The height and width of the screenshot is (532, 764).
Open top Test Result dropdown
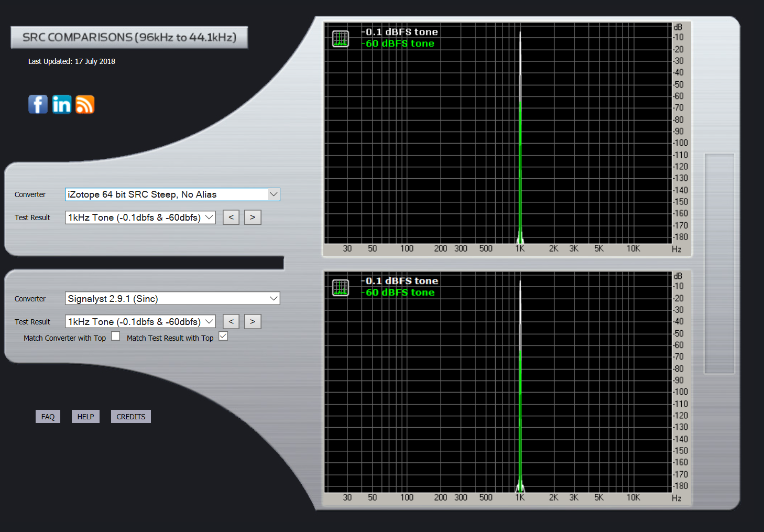pos(140,218)
